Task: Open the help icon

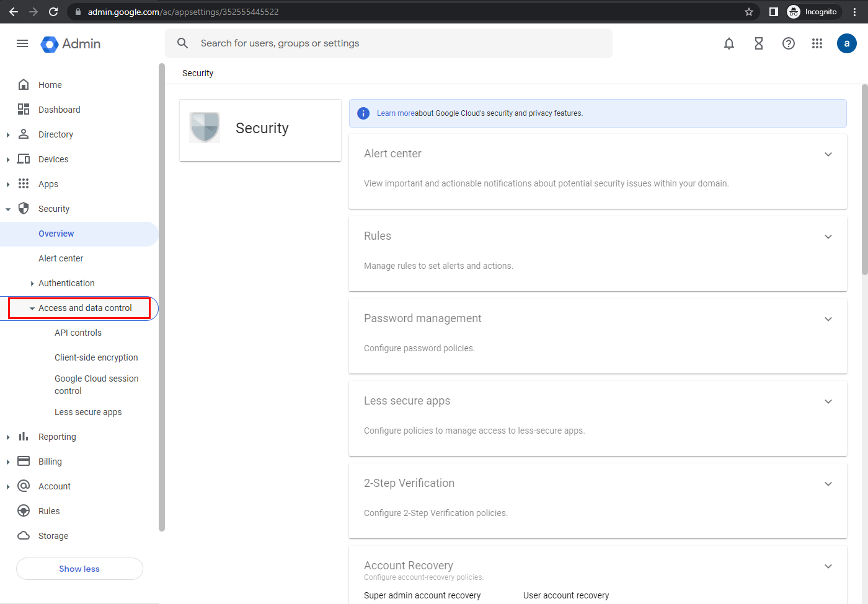Action: 788,43
